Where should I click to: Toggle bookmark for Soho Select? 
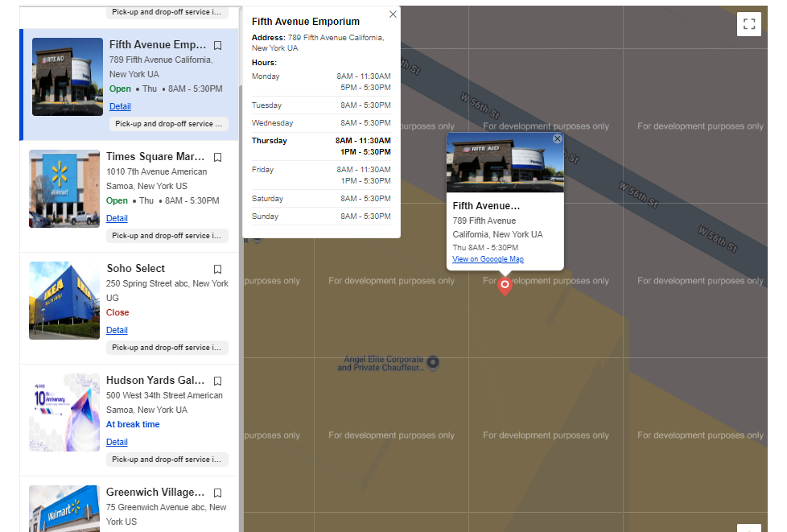[217, 269]
